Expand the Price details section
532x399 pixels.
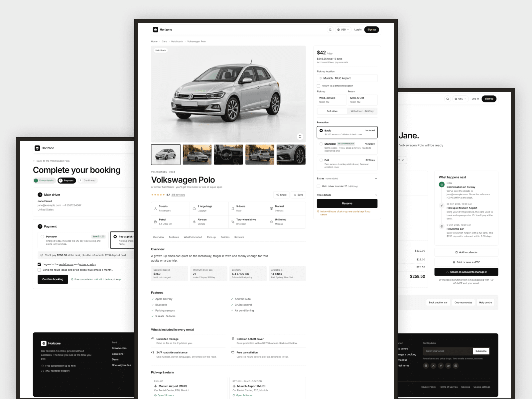pyautogui.click(x=347, y=195)
